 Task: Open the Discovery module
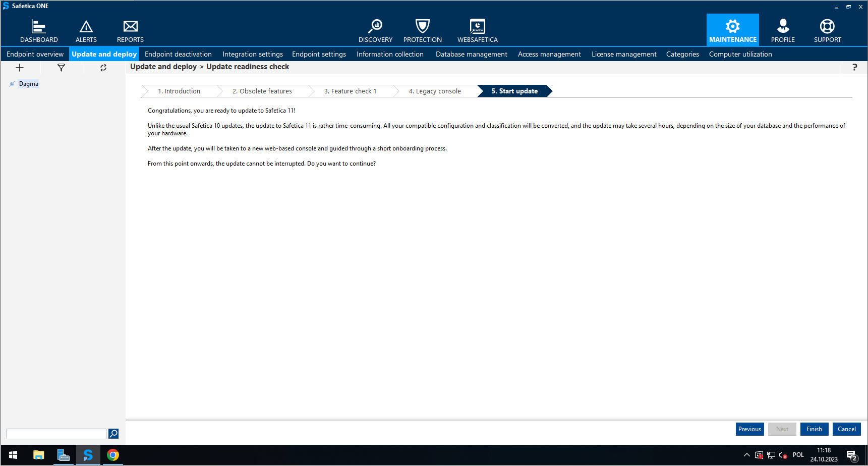(375, 31)
